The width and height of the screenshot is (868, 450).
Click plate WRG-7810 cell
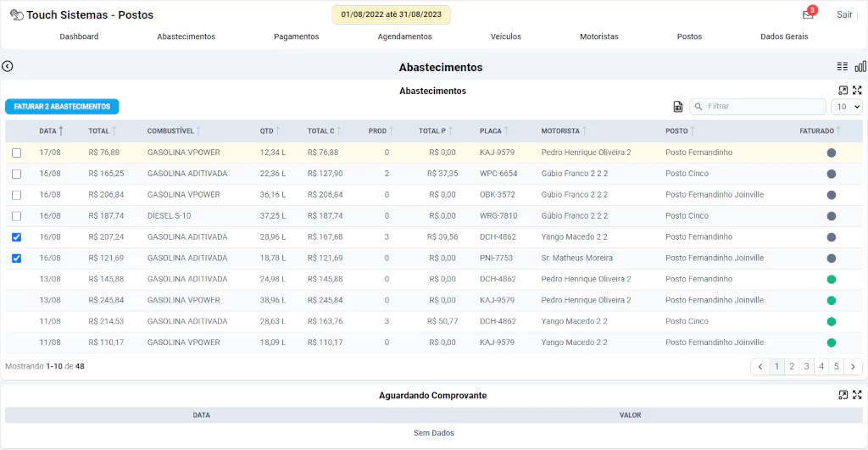tap(498, 216)
